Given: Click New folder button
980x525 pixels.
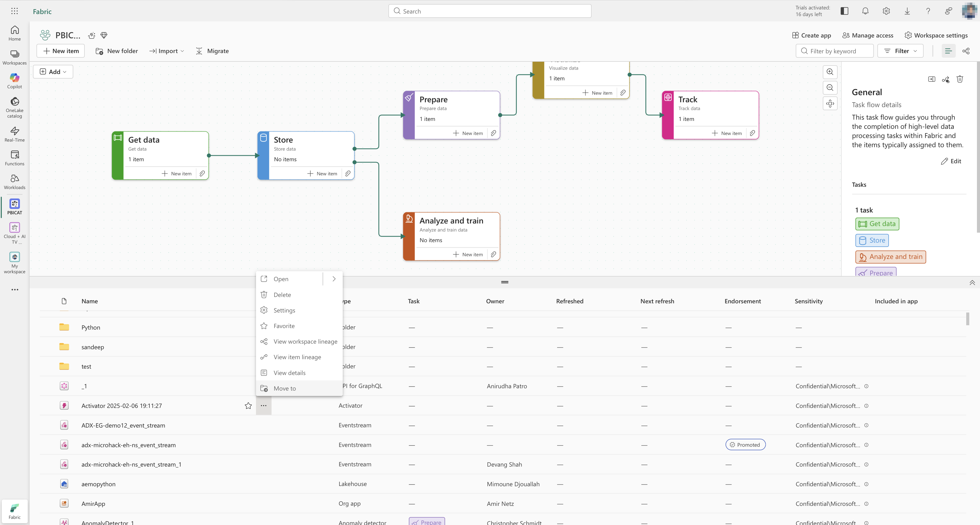Looking at the screenshot, I should tap(117, 51).
